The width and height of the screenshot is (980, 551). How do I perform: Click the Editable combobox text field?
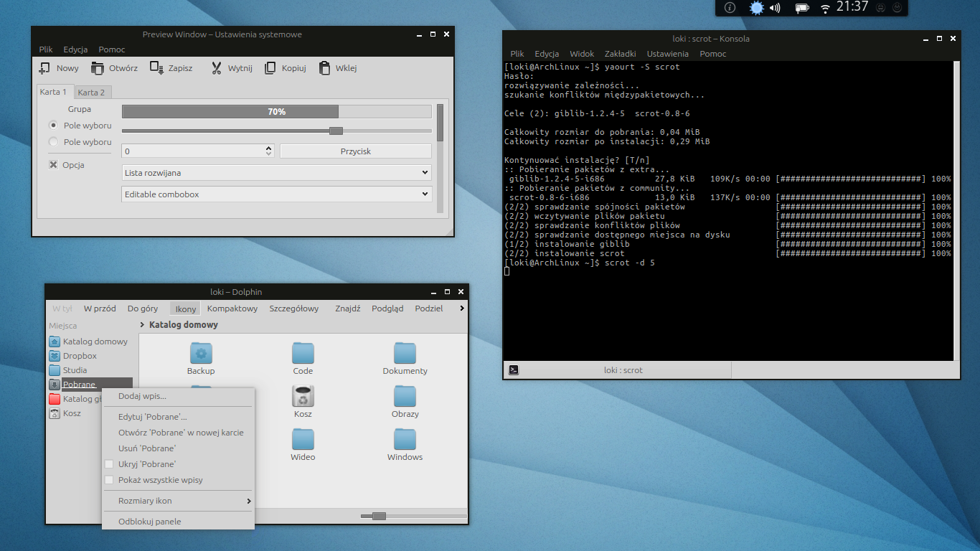tap(270, 194)
